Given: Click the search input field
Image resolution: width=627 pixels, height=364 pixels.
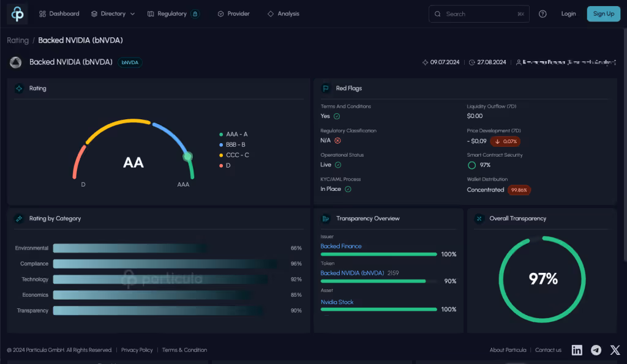Looking at the screenshot, I should point(479,13).
